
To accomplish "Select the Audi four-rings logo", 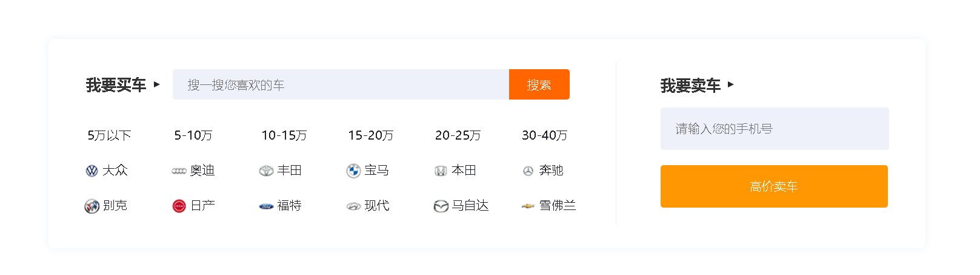I will pos(179,172).
